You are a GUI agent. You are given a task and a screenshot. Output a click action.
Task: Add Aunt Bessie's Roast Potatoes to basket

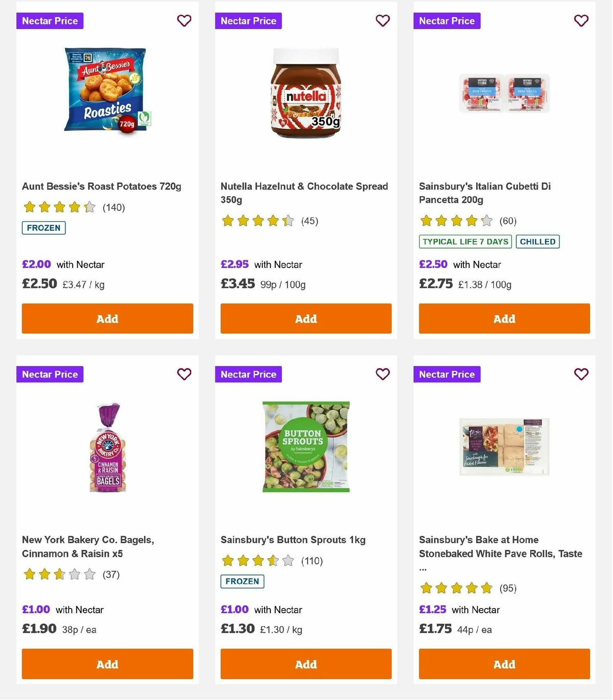[107, 319]
